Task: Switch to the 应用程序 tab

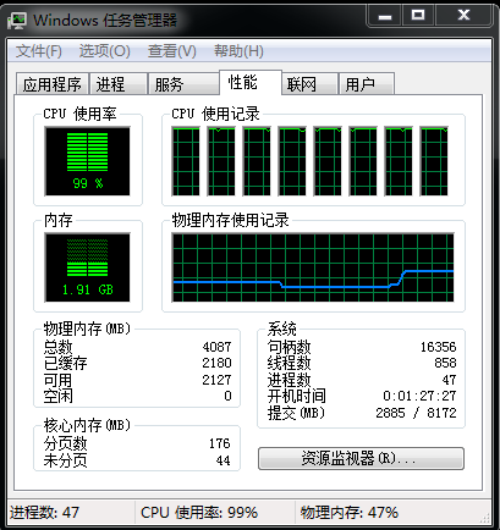Action: click(x=52, y=84)
